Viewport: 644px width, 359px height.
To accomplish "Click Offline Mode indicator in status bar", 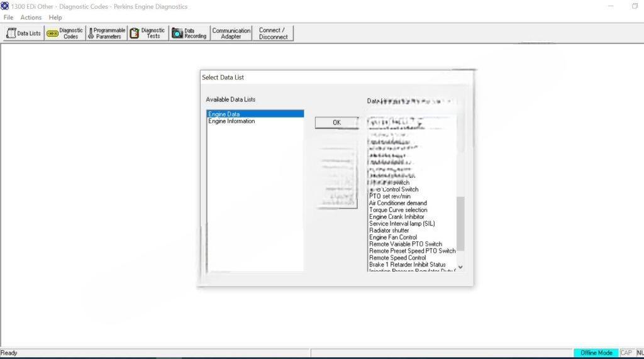I will (596, 353).
